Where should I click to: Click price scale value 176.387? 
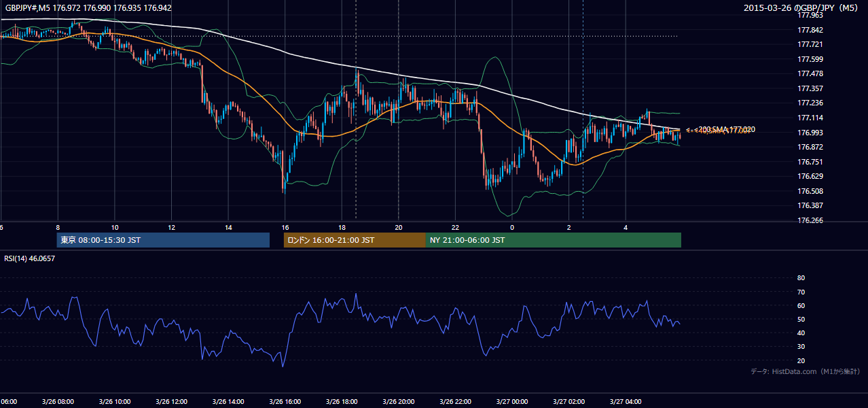click(x=810, y=205)
